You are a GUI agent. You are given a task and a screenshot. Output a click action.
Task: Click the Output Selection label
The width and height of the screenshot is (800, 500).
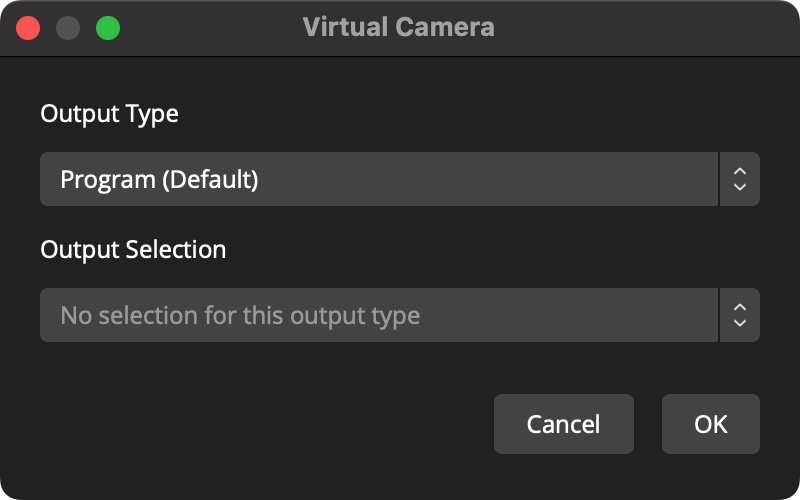click(133, 250)
